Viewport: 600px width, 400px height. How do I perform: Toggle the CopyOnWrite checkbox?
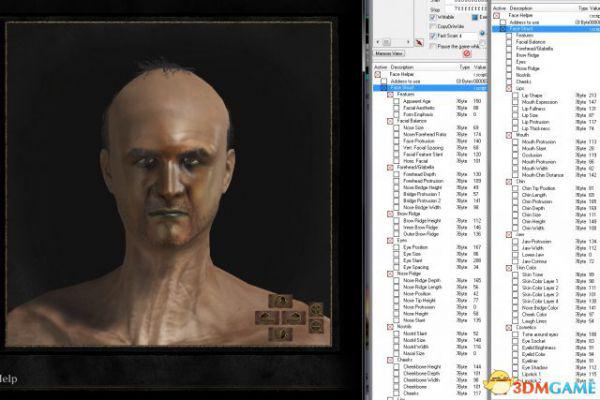433,26
